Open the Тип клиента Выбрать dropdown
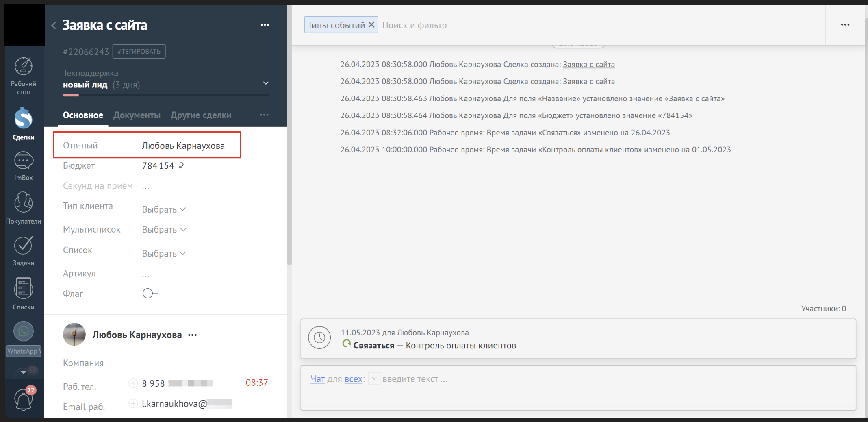 pyautogui.click(x=164, y=209)
